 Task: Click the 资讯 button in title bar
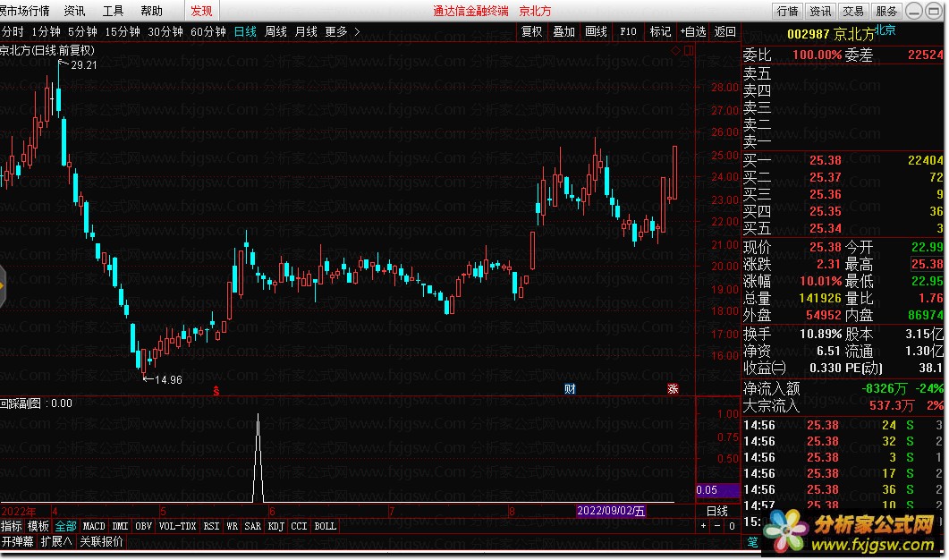click(820, 11)
